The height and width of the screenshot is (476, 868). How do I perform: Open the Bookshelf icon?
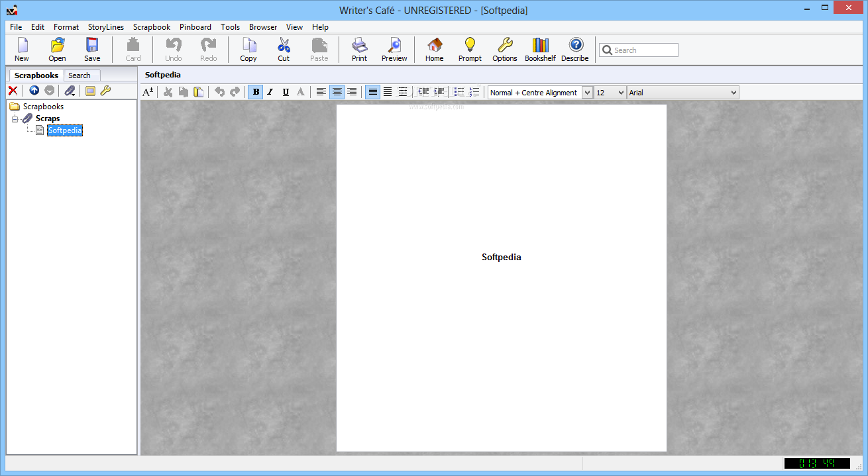540,50
